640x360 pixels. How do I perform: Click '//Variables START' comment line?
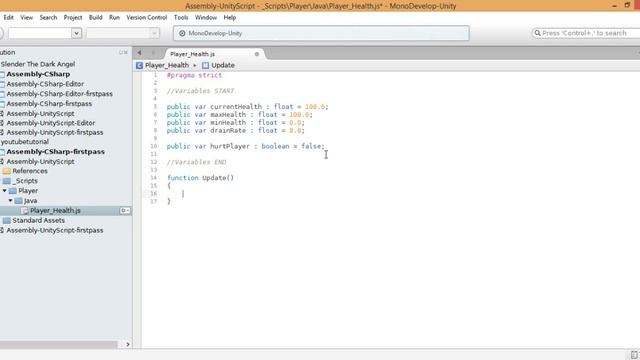[x=200, y=91]
